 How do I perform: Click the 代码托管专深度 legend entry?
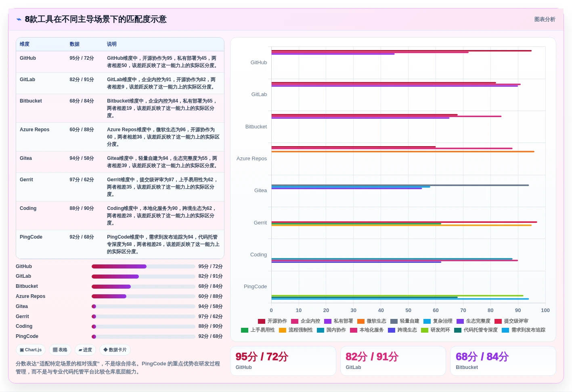pyautogui.click(x=476, y=330)
